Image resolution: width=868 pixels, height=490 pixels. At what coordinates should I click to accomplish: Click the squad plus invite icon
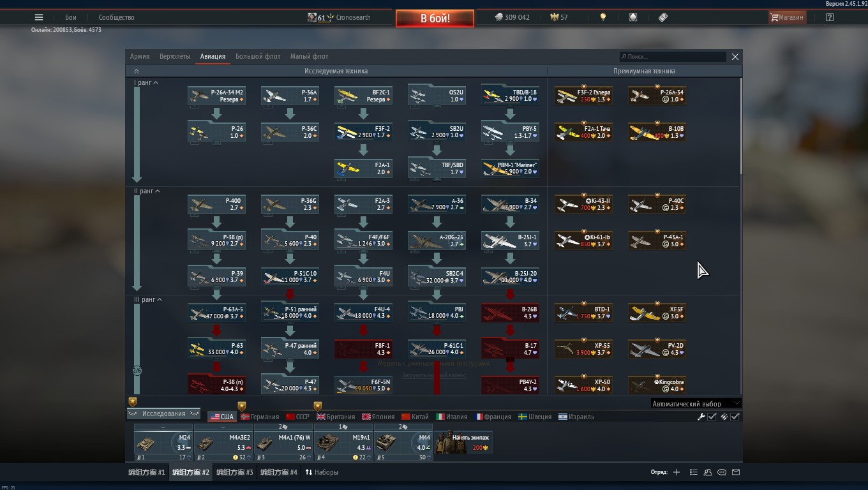click(x=677, y=472)
